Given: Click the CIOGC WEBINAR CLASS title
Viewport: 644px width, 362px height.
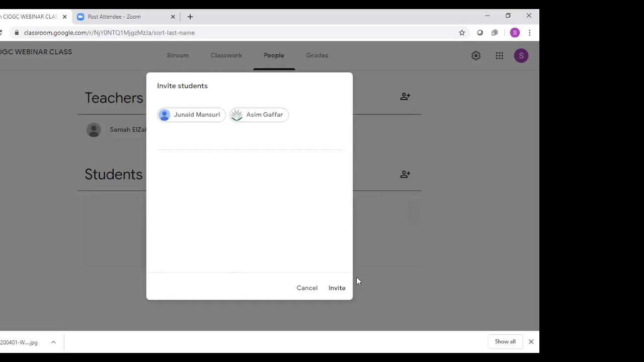Looking at the screenshot, I should click(x=36, y=52).
